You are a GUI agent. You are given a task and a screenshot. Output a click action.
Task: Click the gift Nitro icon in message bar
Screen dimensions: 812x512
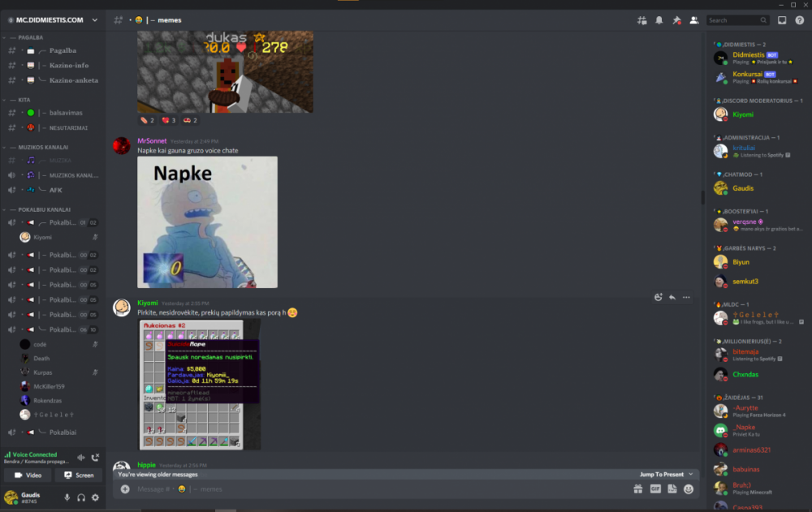coord(638,489)
